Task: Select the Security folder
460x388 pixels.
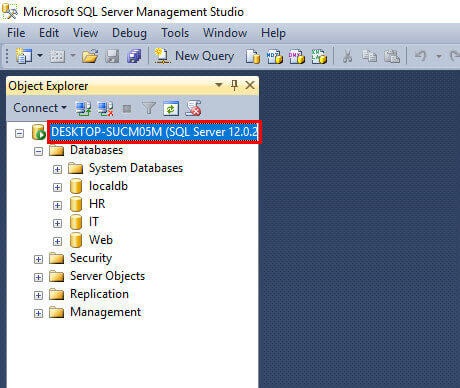Action: pyautogui.click(x=91, y=258)
